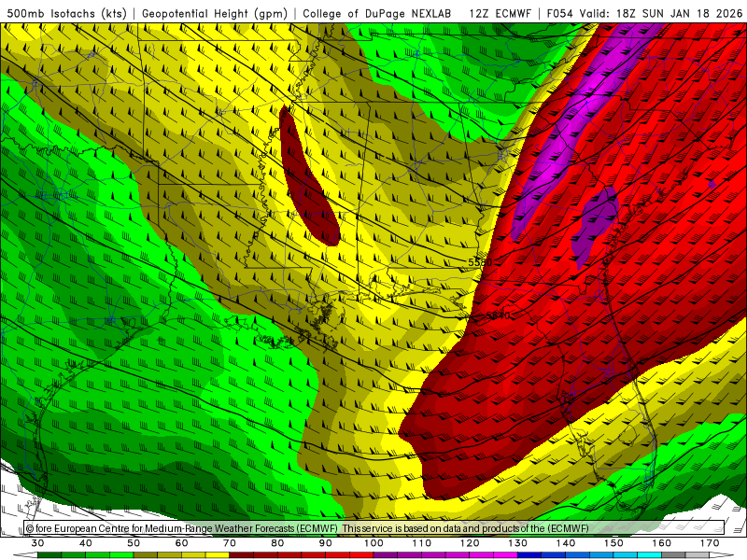Select the 'College of DuPage NEXLAB' text
747x560 pixels.
tap(376, 13)
